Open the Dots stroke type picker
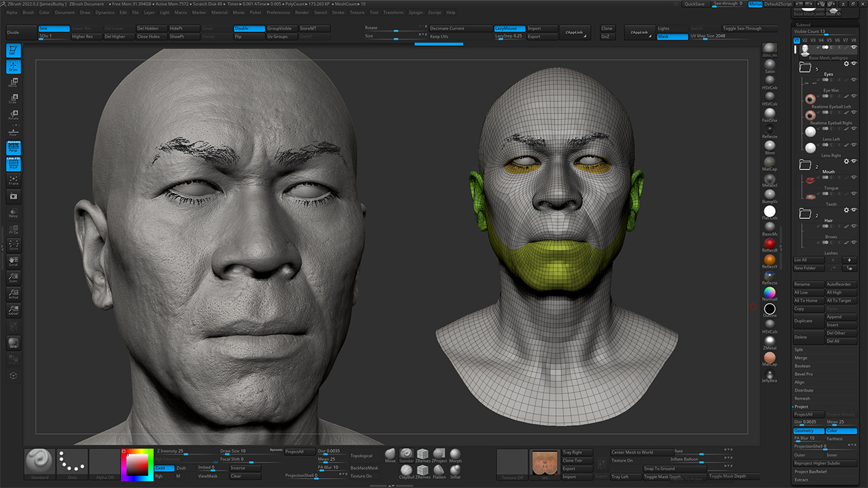The width and height of the screenshot is (868, 488). pos(72,463)
